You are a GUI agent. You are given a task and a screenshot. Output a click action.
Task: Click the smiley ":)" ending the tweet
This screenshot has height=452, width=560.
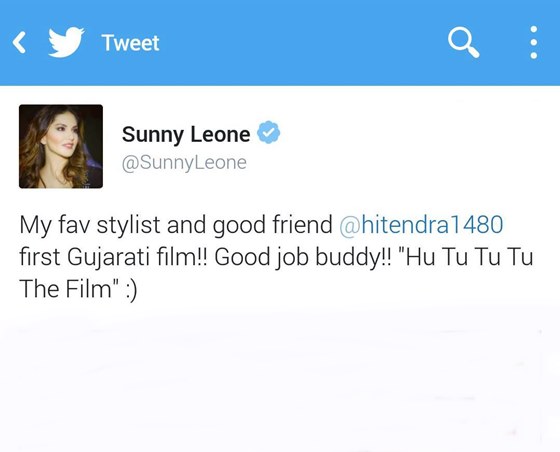131,290
